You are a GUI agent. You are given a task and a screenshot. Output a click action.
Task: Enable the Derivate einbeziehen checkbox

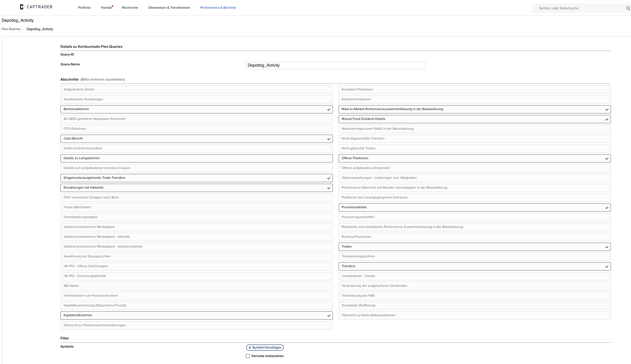click(x=248, y=356)
